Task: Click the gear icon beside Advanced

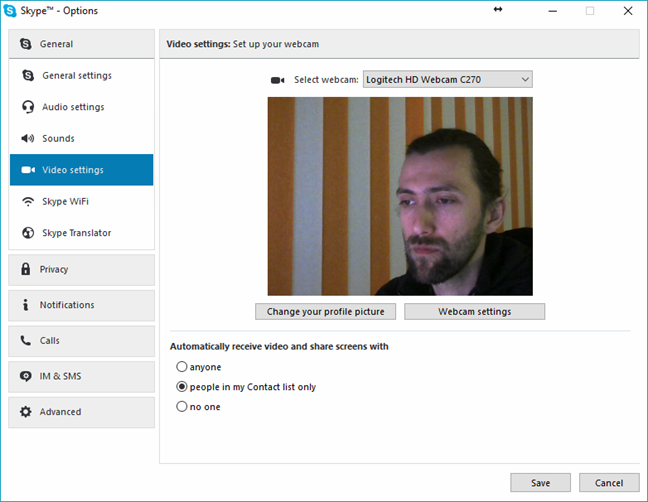Action: pyautogui.click(x=26, y=412)
